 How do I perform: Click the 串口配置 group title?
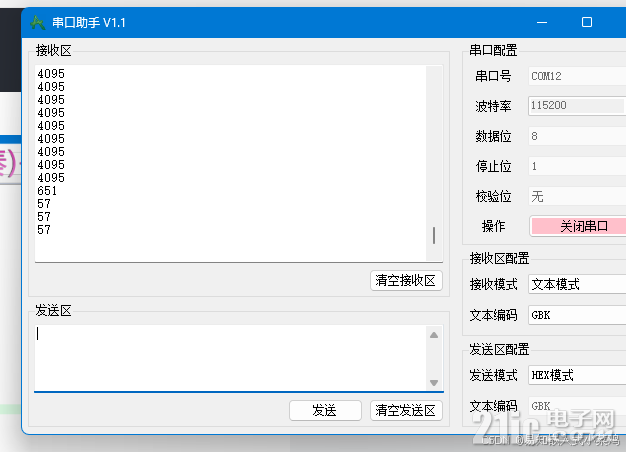point(493,50)
